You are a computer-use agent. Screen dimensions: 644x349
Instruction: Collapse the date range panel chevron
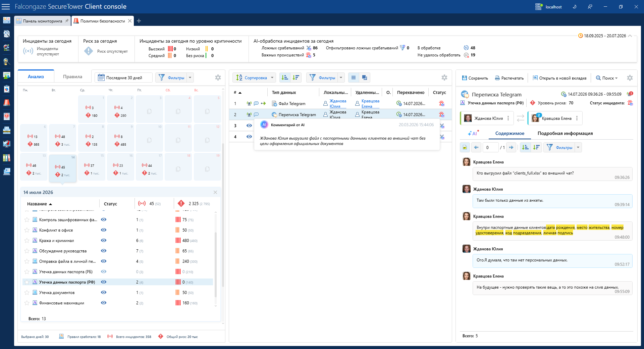pos(630,36)
